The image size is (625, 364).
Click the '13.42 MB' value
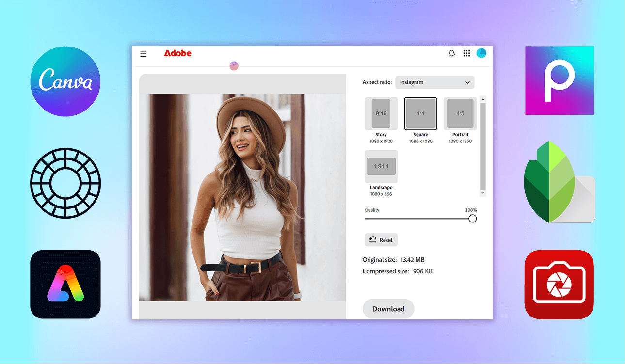click(x=413, y=260)
